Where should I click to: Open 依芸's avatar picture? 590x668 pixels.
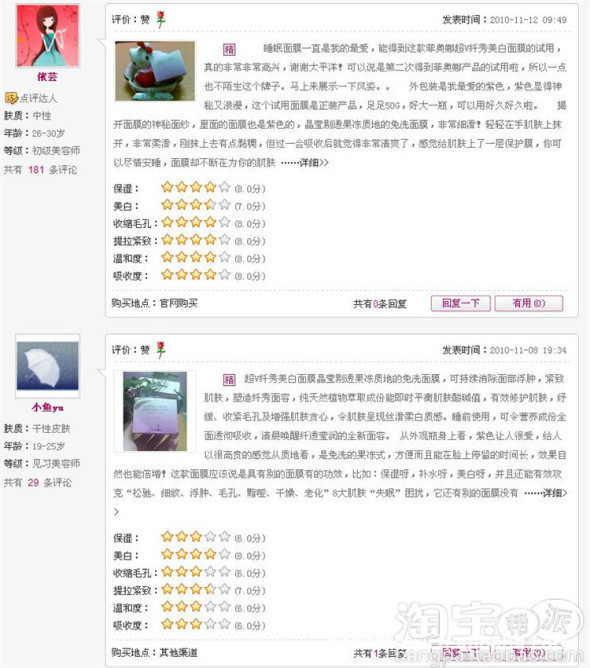tap(47, 35)
